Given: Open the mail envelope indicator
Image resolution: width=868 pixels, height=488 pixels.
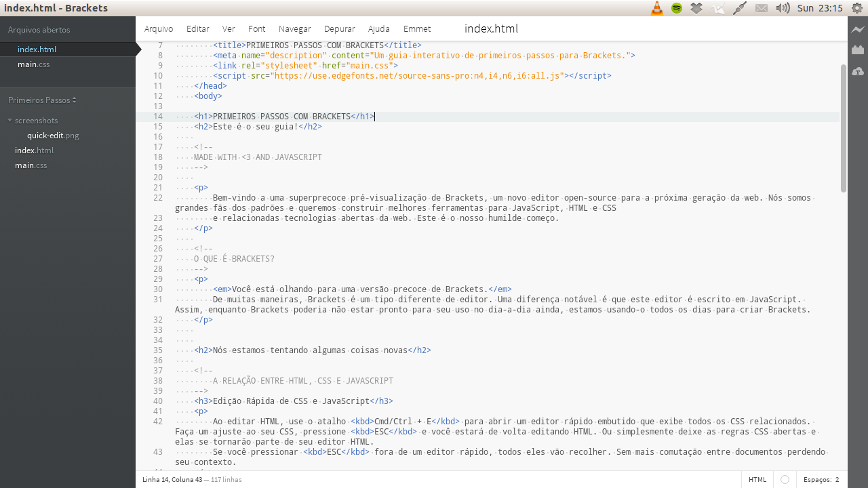Looking at the screenshot, I should click(x=762, y=8).
